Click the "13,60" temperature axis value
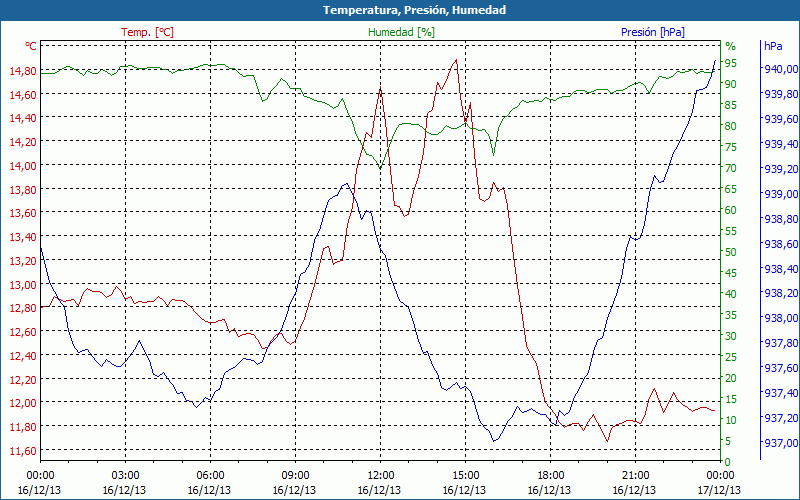This screenshot has width=800, height=500. (x=23, y=213)
